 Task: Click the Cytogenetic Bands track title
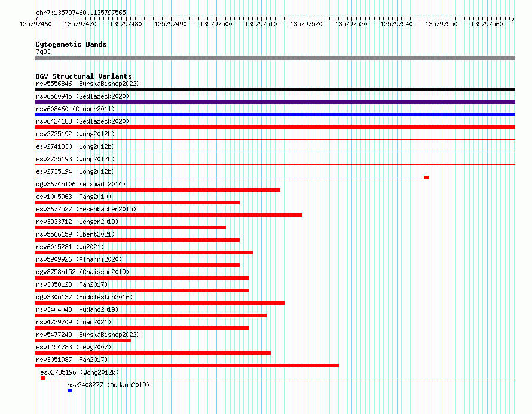coord(71,44)
